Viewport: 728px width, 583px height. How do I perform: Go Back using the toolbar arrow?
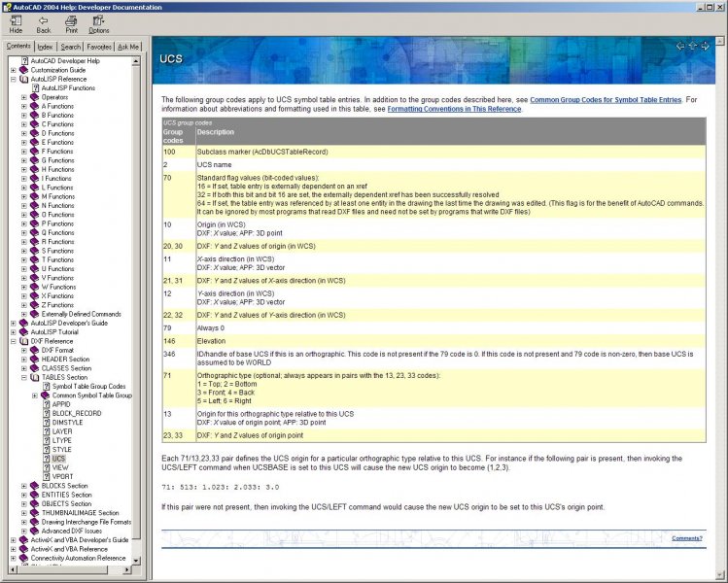point(44,23)
